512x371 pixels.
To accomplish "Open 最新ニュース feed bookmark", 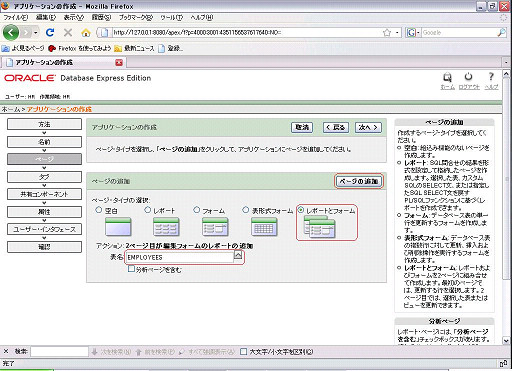I will 134,48.
